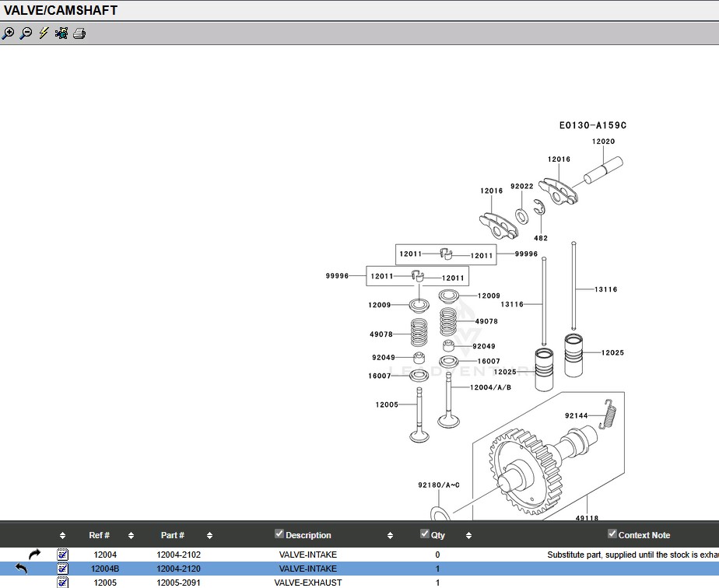This screenshot has height=588, width=719.
Task: Click callout 49118 on camshaft diagram
Action: pyautogui.click(x=587, y=518)
